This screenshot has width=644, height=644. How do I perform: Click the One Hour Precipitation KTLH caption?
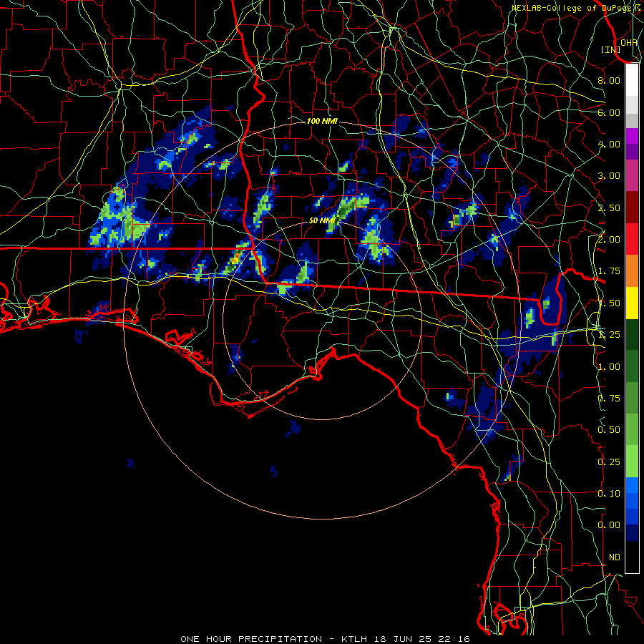pos(325,639)
